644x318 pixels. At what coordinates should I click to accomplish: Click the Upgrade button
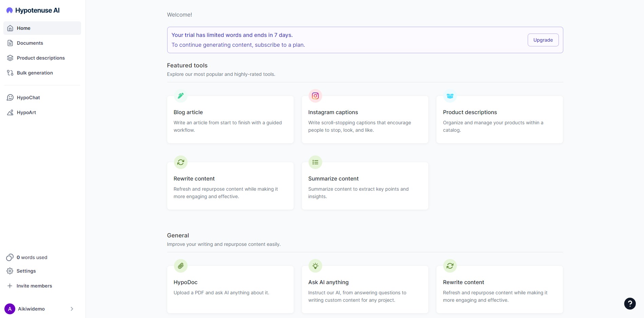pyautogui.click(x=543, y=40)
